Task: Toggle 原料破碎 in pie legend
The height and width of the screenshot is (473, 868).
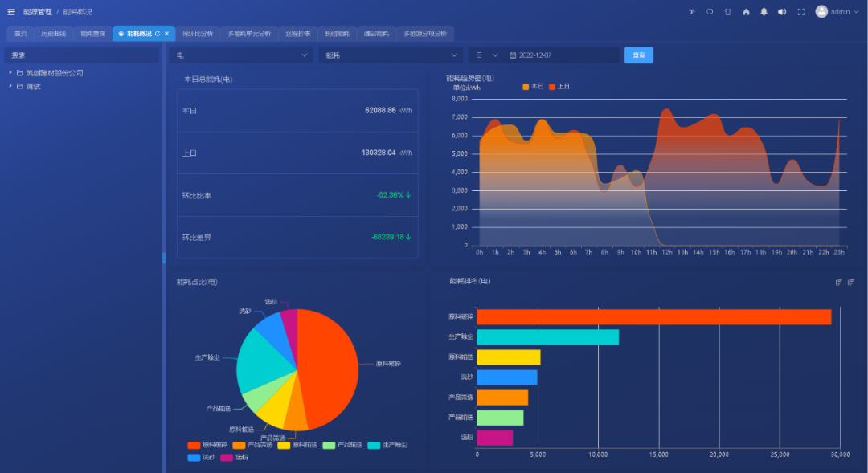Action: tap(207, 445)
